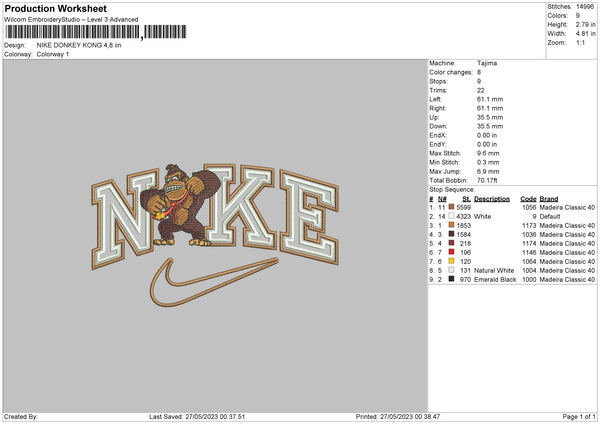The height and width of the screenshot is (424, 600).
Task: Click the letter E in the NIKE design
Action: [x=309, y=217]
